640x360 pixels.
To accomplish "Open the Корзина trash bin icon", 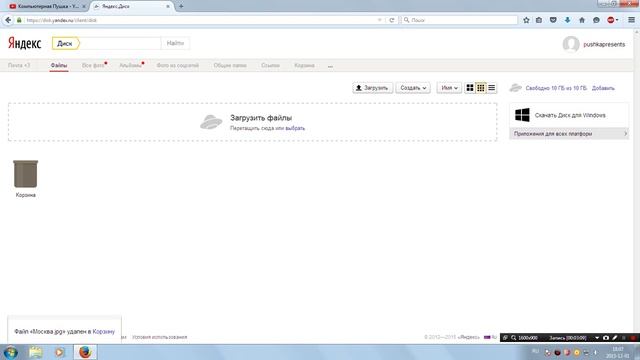I will [25, 174].
